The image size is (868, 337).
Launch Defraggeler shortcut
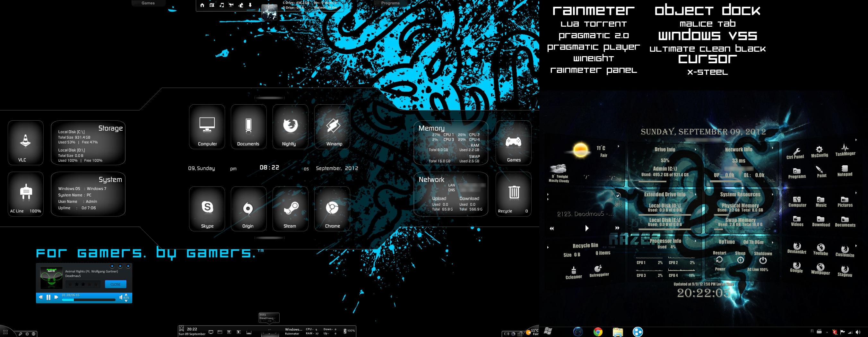[x=599, y=271]
